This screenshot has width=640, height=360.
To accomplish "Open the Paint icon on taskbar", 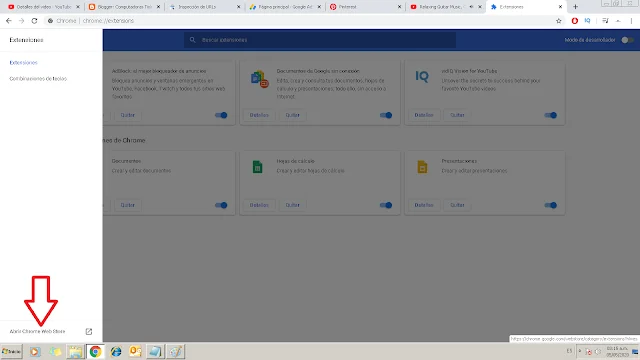I will 176,351.
